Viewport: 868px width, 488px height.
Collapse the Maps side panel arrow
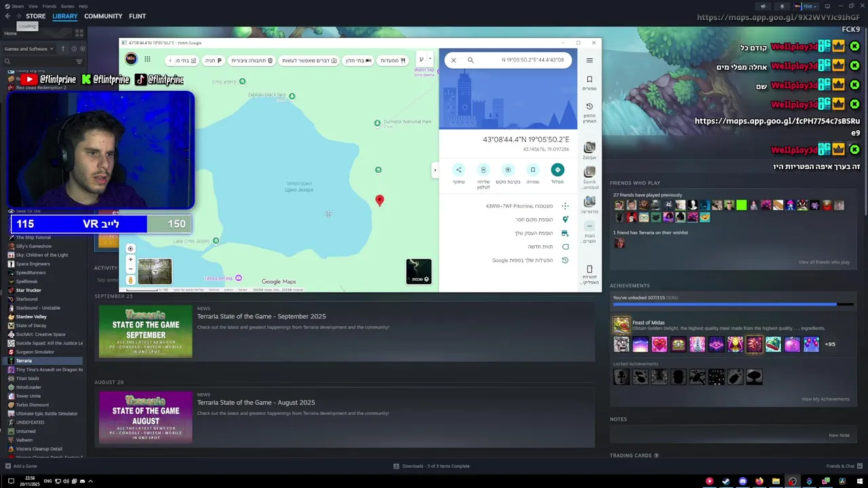point(435,169)
